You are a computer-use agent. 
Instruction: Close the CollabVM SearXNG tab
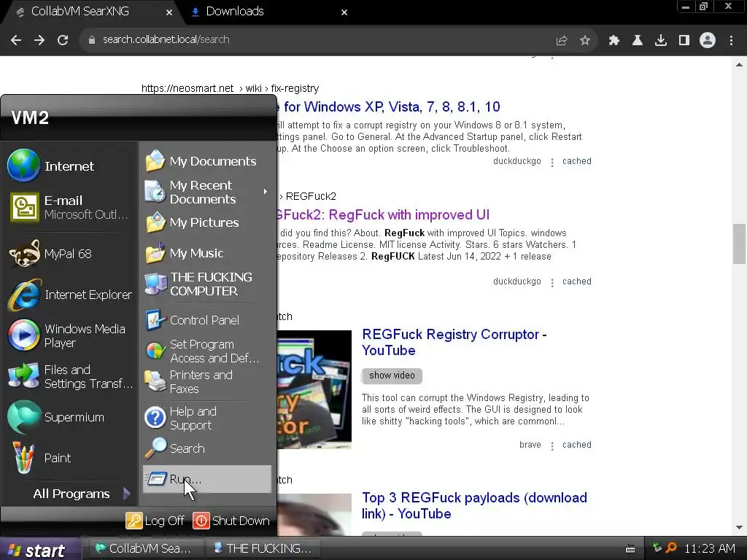169,12
